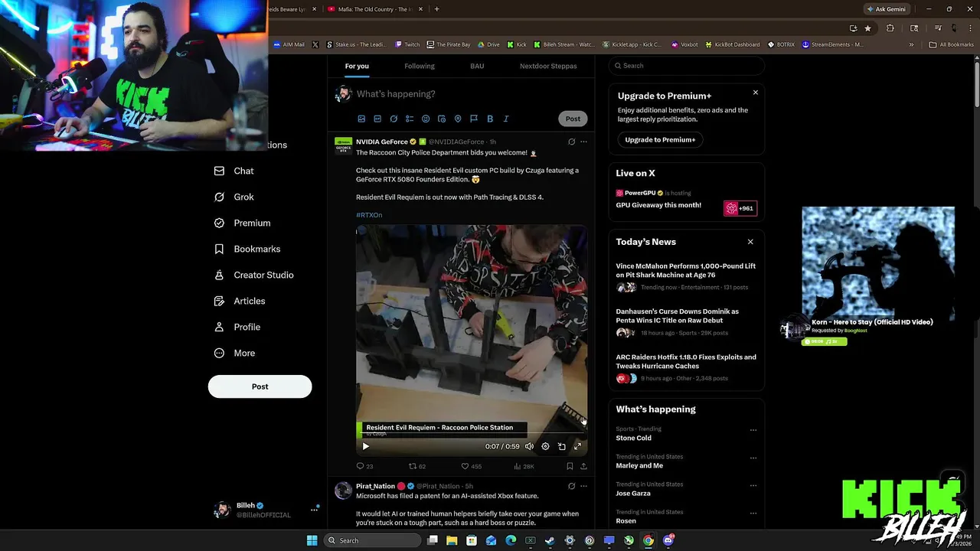Switch to Mafia: The Old Country browser tab
Screen dimensions: 980x551
pyautogui.click(x=374, y=9)
